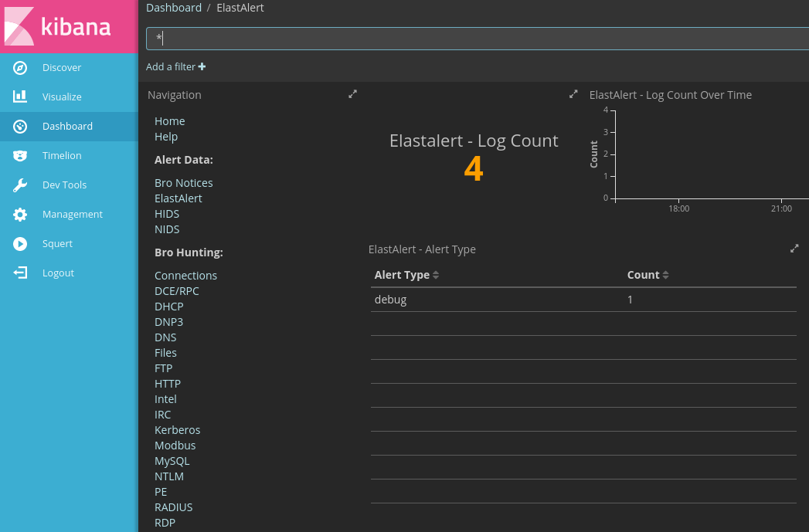Click the Dashboard breadcrumb link
809x532 pixels.
(x=174, y=8)
